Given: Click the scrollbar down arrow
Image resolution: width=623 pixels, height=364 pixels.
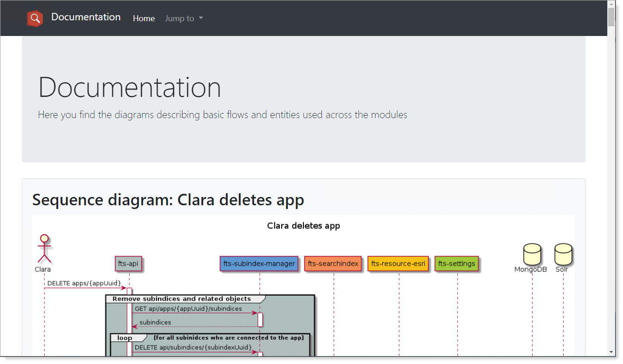Looking at the screenshot, I should click(x=611, y=352).
